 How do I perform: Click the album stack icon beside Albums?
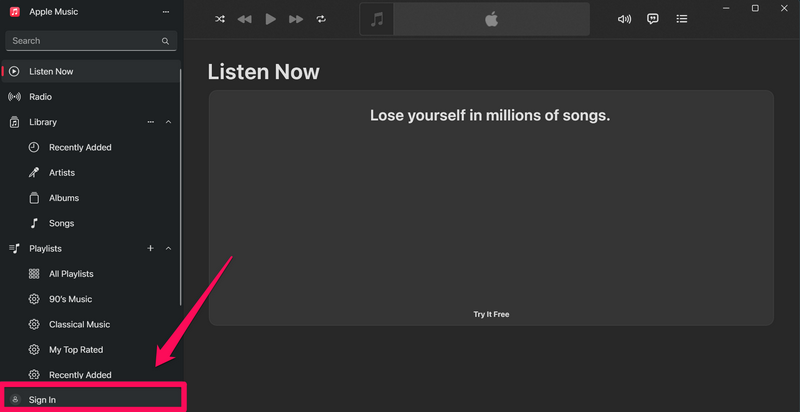34,198
